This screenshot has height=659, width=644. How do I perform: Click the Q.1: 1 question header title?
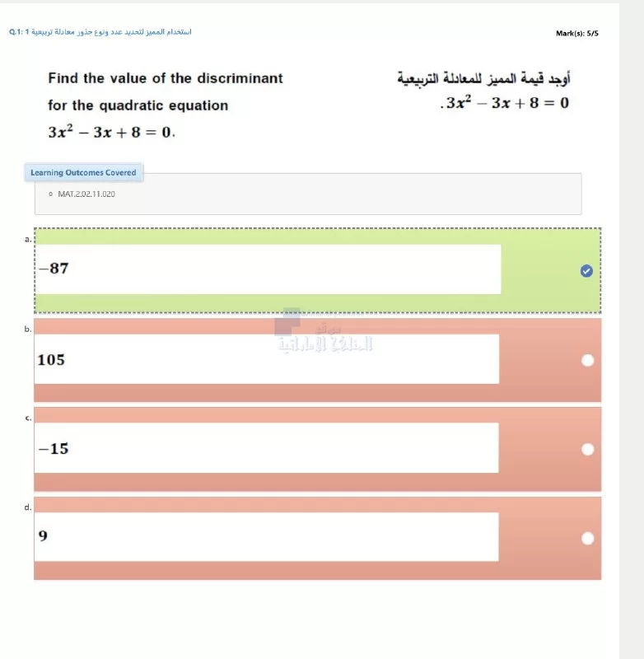point(100,32)
